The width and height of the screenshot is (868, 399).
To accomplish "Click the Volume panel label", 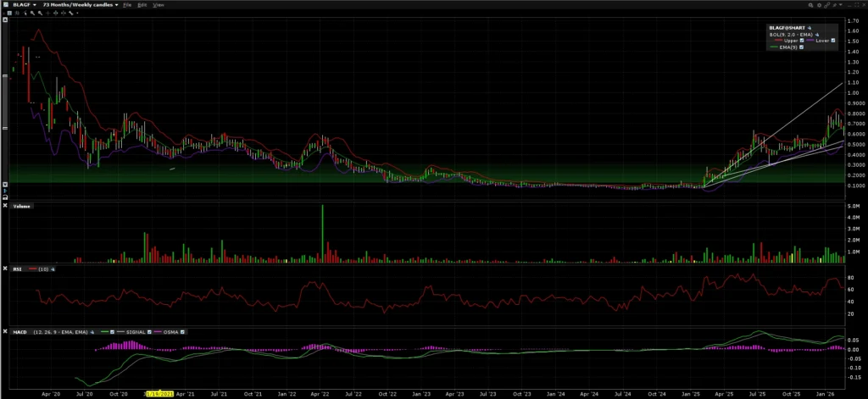I will coord(20,205).
